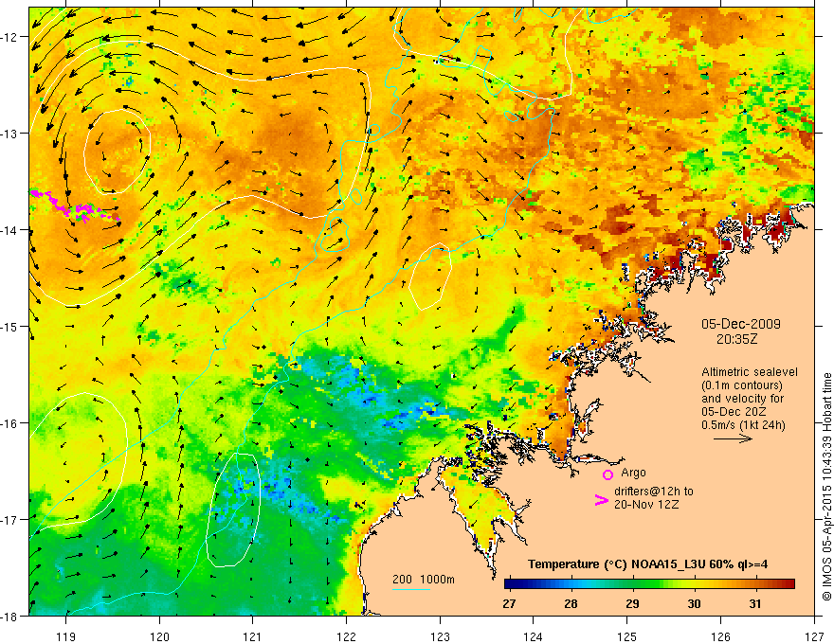This screenshot has width=834, height=644.
Task: Click the cyan isobath legend line
Action: pos(411,589)
